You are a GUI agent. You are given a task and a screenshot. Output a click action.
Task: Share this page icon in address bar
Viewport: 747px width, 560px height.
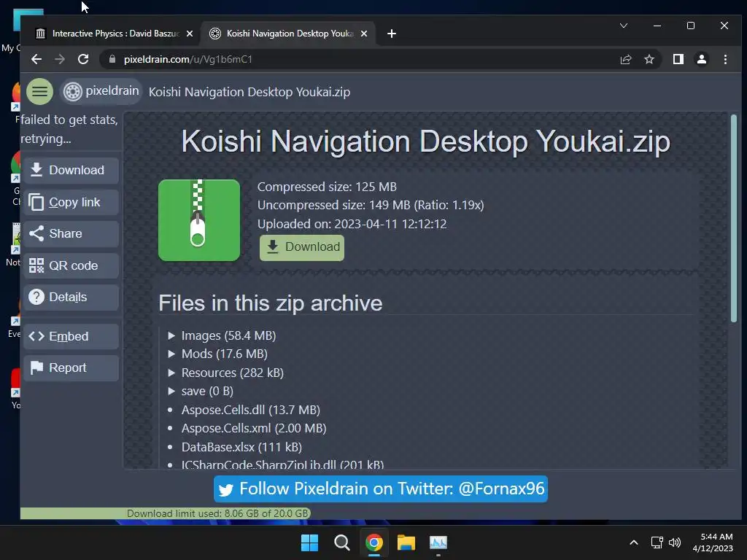626,59
